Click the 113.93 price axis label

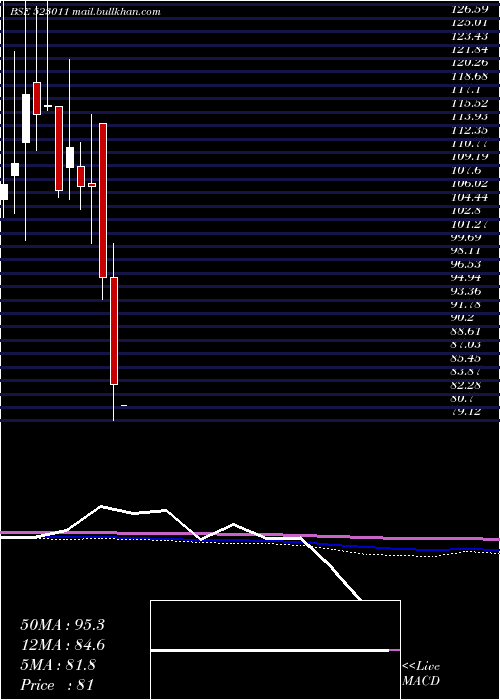(471, 116)
